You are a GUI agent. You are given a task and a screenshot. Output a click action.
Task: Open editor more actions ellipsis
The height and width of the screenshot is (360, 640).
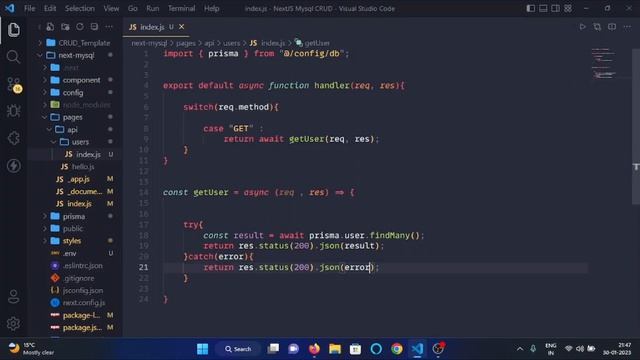[x=627, y=27]
